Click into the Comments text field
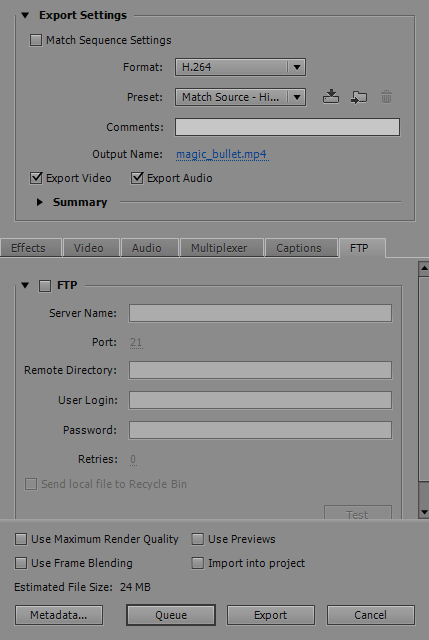Image resolution: width=429 pixels, height=640 pixels. click(x=287, y=127)
